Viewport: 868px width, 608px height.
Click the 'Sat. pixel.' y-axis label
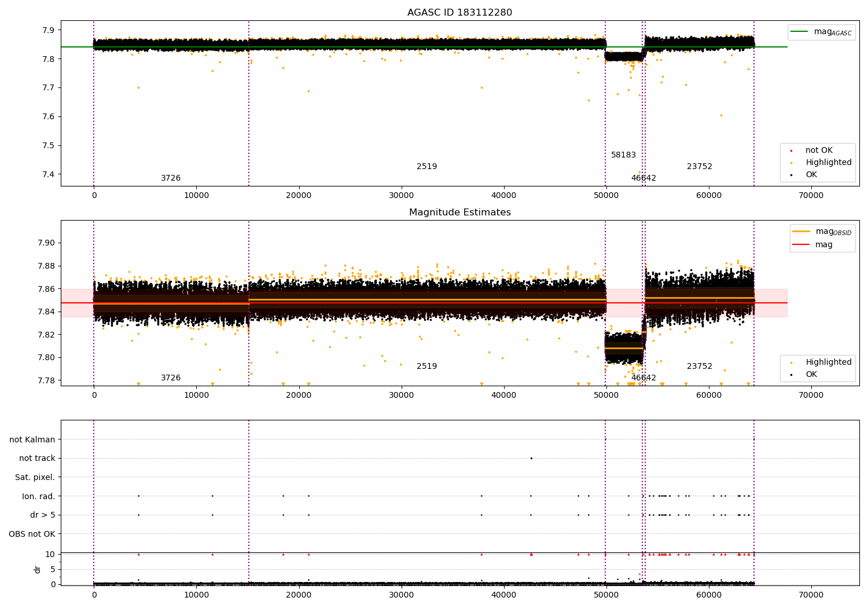click(x=35, y=478)
